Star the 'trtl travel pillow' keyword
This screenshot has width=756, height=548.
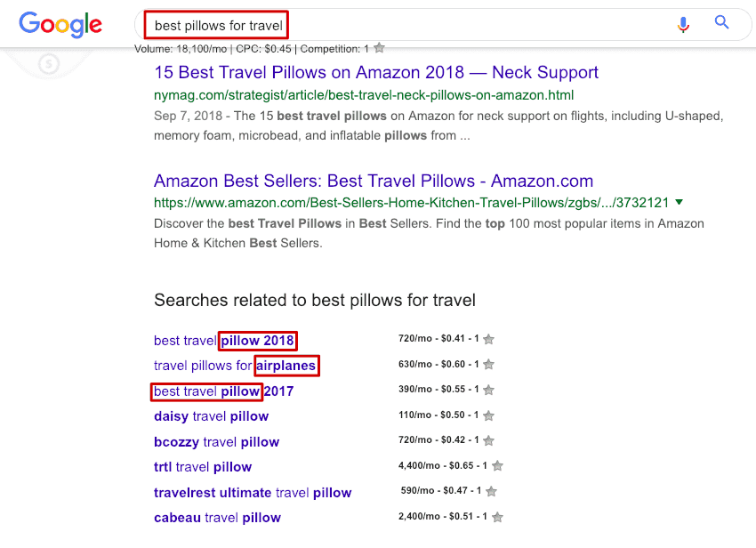[498, 465]
